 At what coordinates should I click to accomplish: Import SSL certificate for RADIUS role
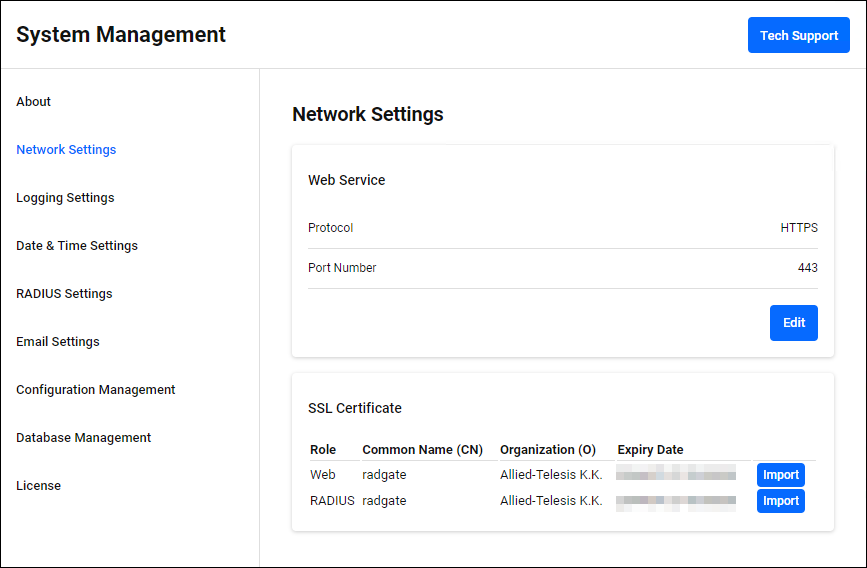point(780,501)
